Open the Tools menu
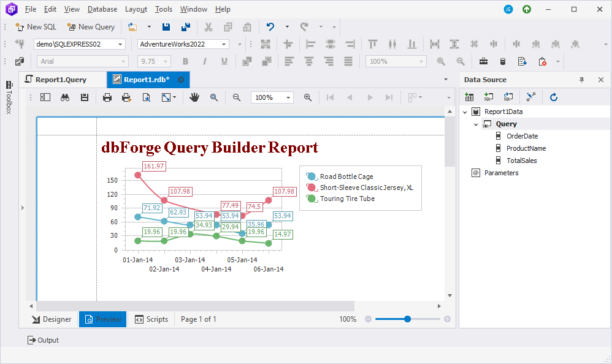Image resolution: width=612 pixels, height=364 pixels. 164,9
